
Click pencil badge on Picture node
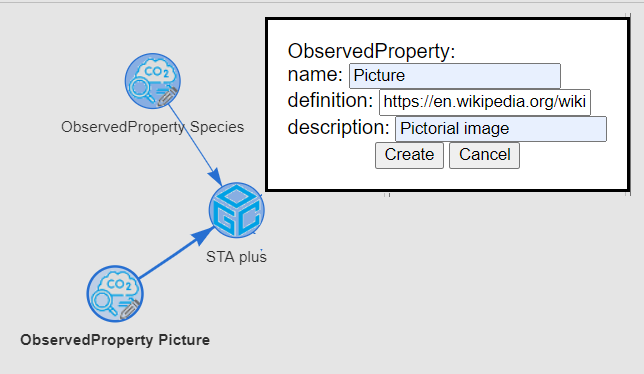coord(130,310)
